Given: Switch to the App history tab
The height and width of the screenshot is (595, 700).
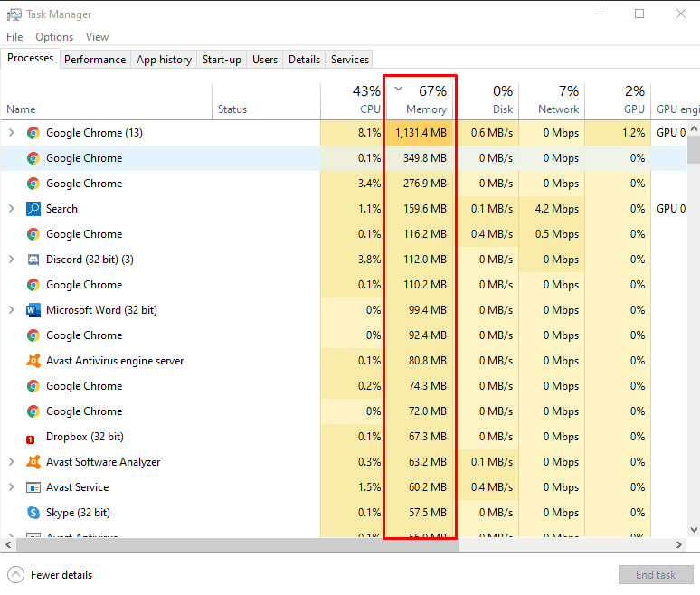Looking at the screenshot, I should click(164, 60).
